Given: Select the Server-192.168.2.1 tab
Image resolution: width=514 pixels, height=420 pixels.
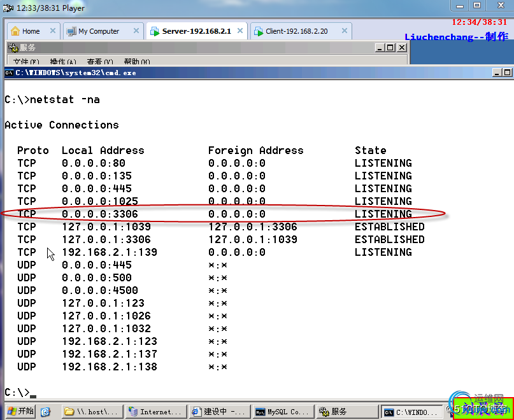Looking at the screenshot, I should [197, 31].
